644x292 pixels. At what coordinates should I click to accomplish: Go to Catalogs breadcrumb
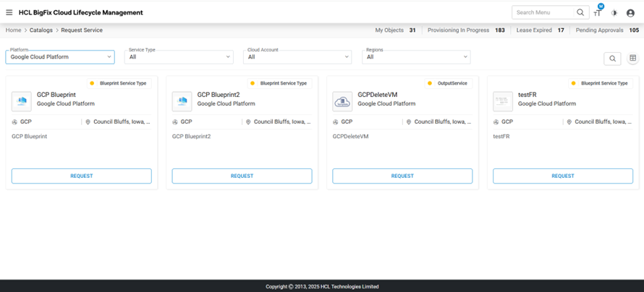tap(41, 30)
